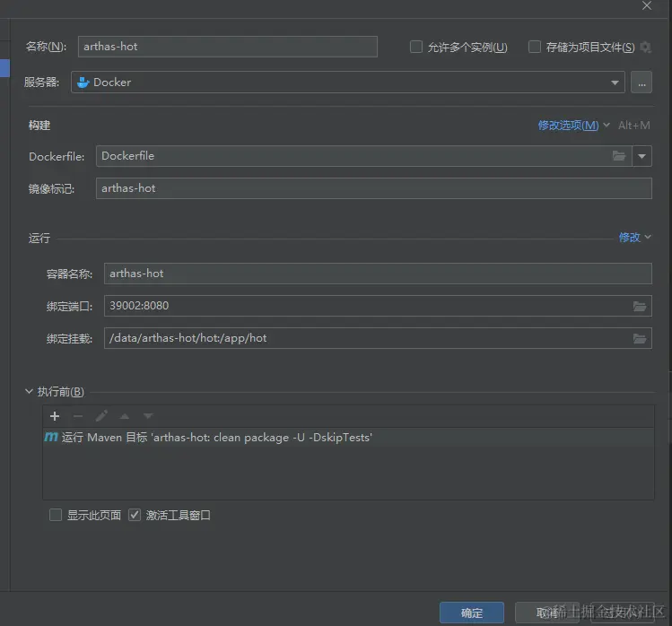
Task: Open port bindings folder icon
Action: click(640, 306)
